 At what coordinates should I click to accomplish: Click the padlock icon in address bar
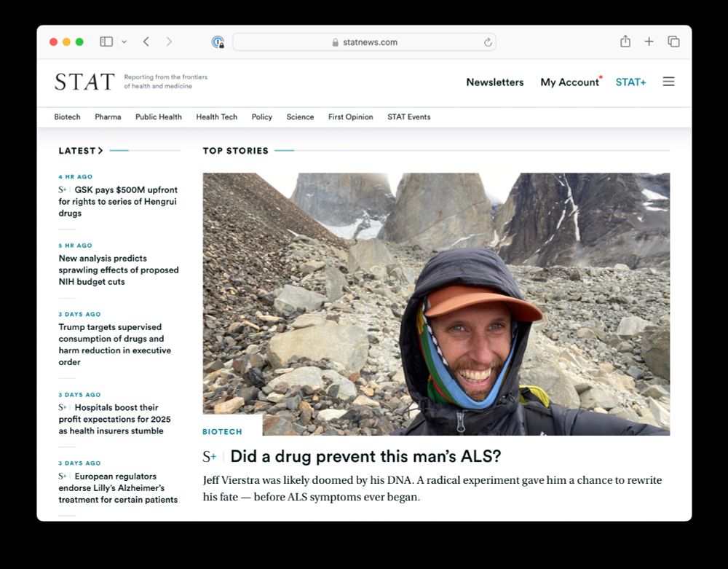[335, 42]
